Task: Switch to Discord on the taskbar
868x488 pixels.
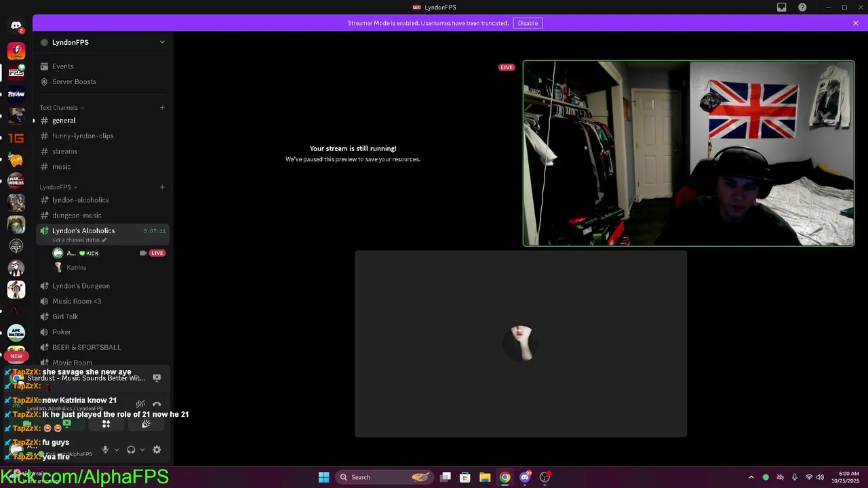Action: click(525, 477)
